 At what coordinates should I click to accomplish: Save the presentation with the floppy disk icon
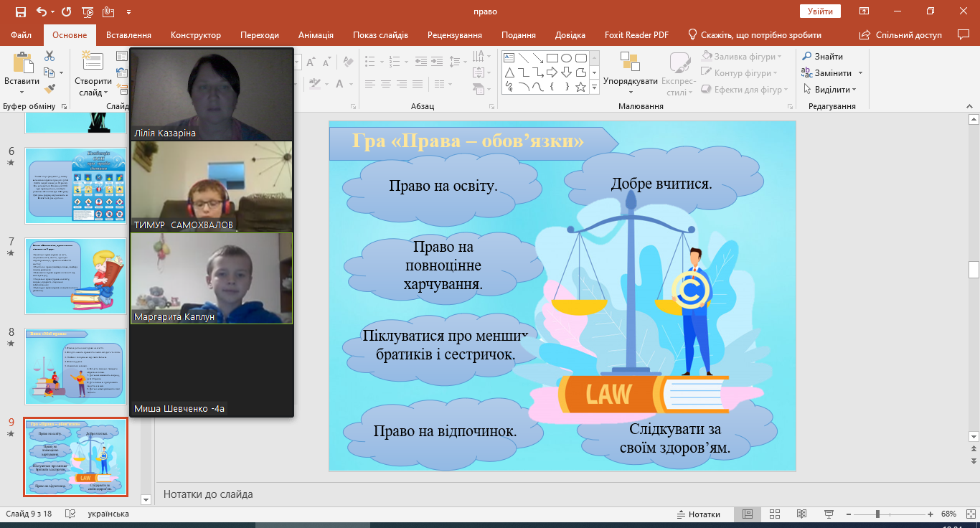[20, 11]
